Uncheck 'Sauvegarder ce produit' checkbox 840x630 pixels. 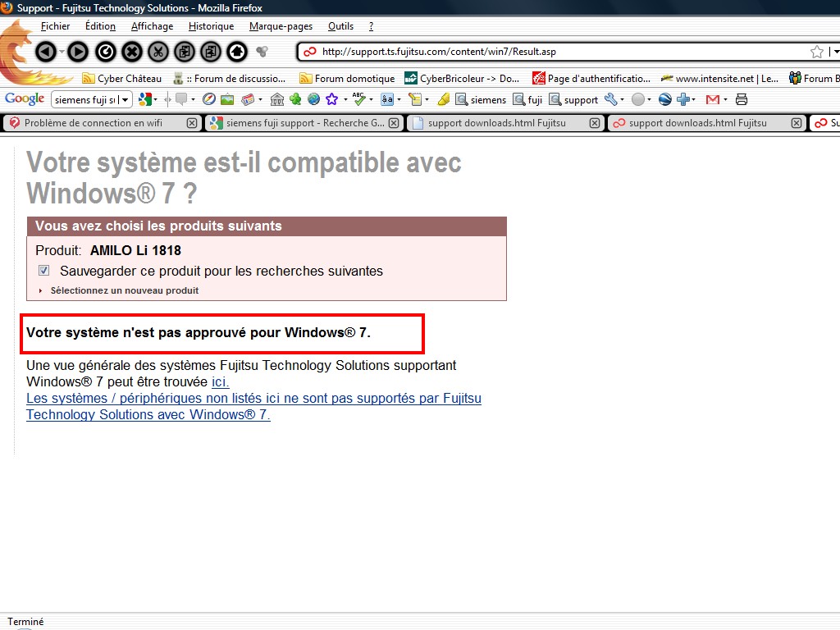(x=44, y=271)
